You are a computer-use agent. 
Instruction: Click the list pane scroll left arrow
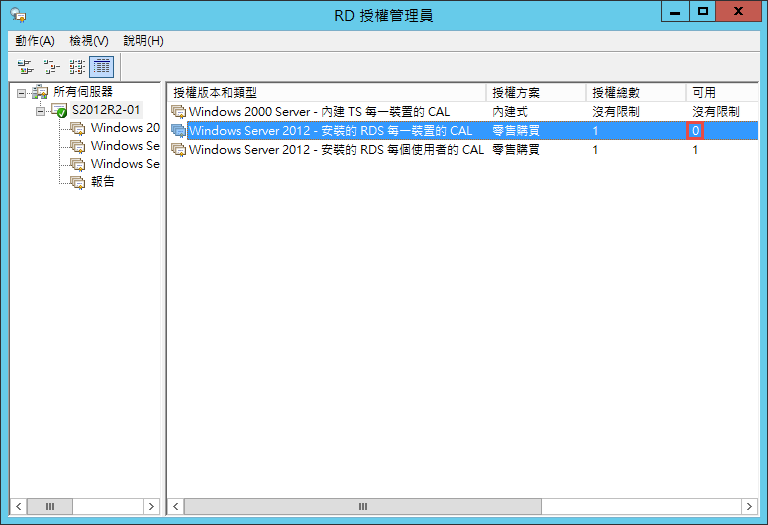point(176,506)
